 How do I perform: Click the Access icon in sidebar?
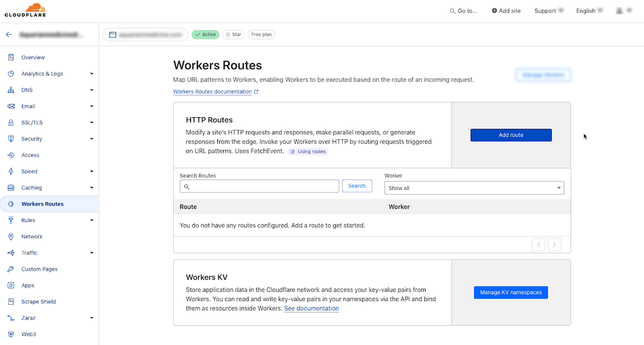[11, 155]
